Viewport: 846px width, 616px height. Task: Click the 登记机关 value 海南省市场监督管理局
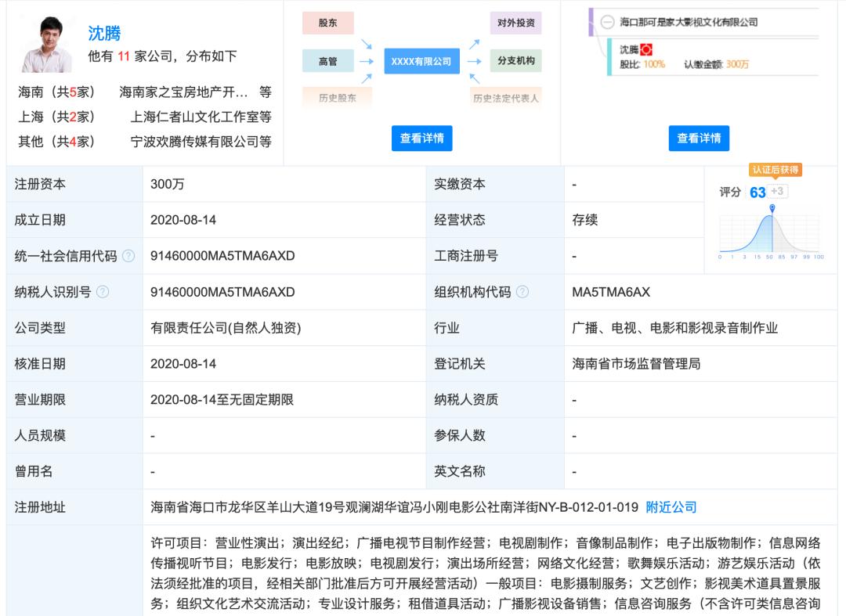pyautogui.click(x=636, y=364)
